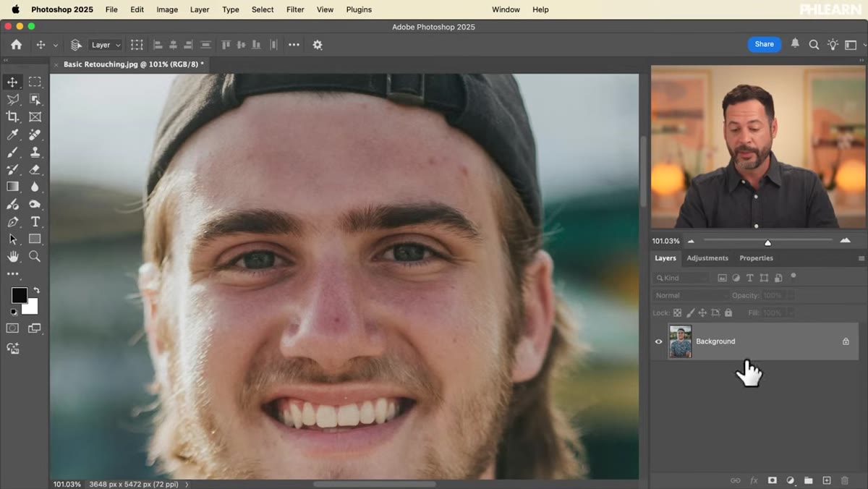Expand the status bar info chevron
Image resolution: width=868 pixels, height=489 pixels.
pyautogui.click(x=187, y=484)
